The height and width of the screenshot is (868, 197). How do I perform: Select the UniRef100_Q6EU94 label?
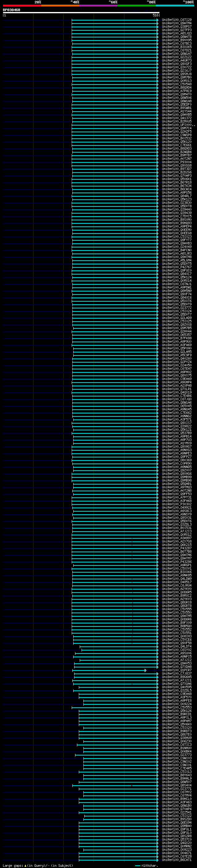177,822
